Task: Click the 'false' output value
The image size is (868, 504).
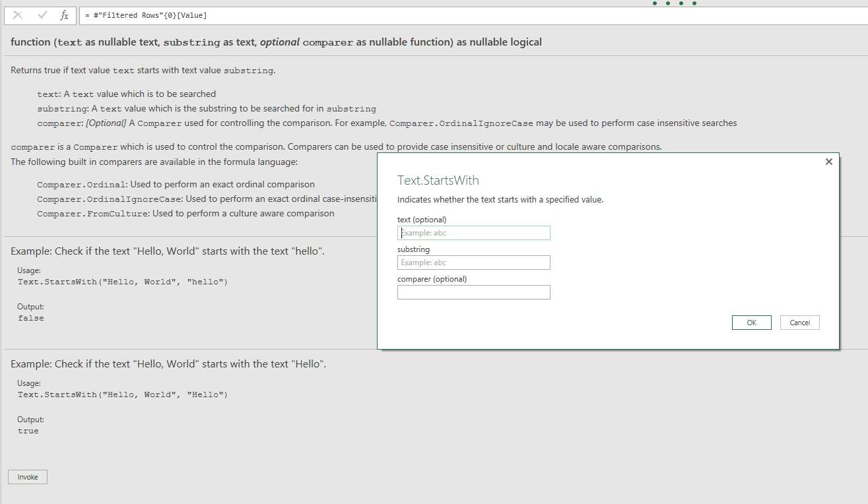Action: (x=31, y=318)
